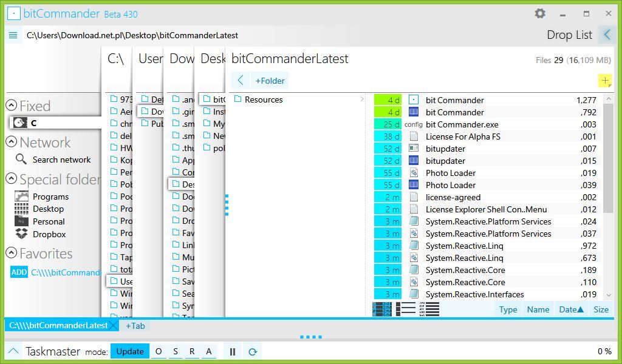Sort files by Date
The width and height of the screenshot is (622, 364).
point(571,309)
